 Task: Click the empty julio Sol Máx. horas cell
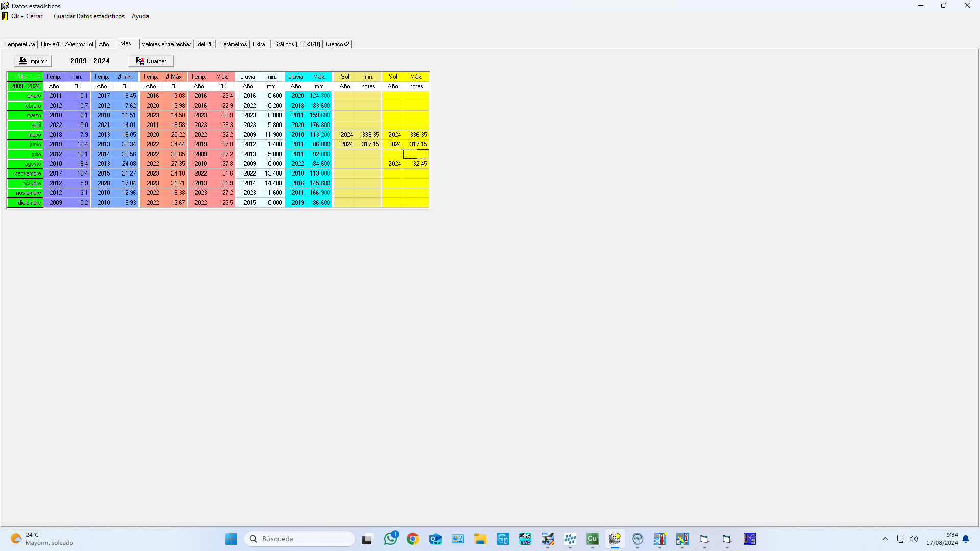[416, 154]
